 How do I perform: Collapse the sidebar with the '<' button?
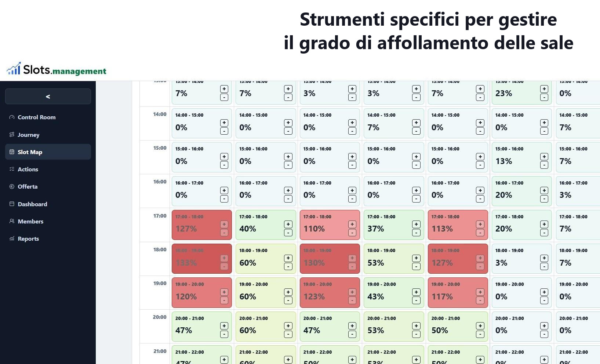(x=48, y=97)
